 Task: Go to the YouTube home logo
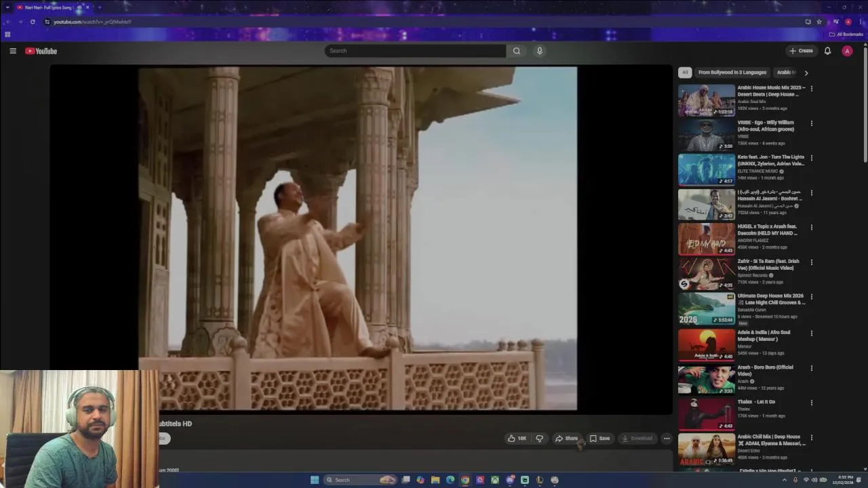pyautogui.click(x=41, y=51)
